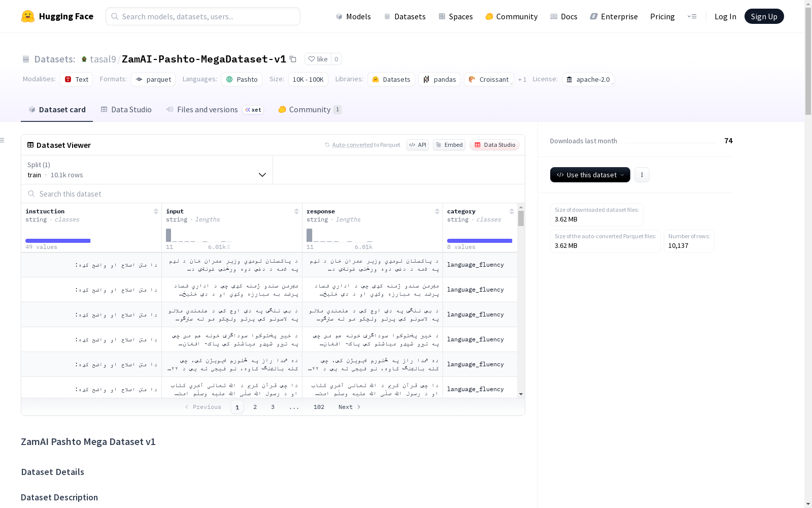Sort the input column
812x508 pixels.
296,211
